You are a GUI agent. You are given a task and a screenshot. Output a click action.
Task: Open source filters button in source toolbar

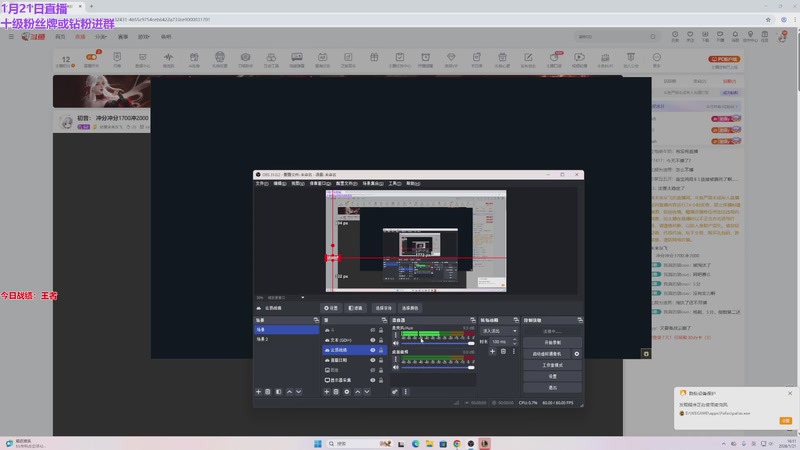point(355,308)
